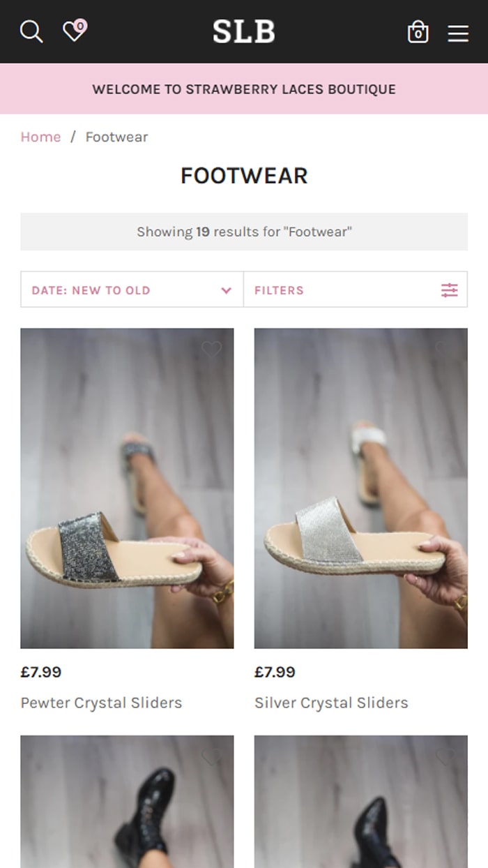Image resolution: width=488 pixels, height=868 pixels.
Task: Toggle wishlist heart on bottom-right boot
Action: click(445, 756)
